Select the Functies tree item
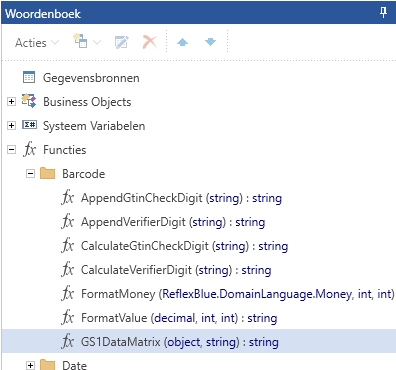 (65, 150)
